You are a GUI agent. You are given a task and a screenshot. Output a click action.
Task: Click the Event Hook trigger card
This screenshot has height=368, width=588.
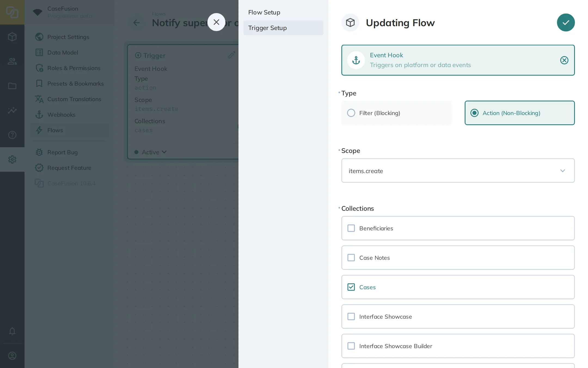pos(458,60)
